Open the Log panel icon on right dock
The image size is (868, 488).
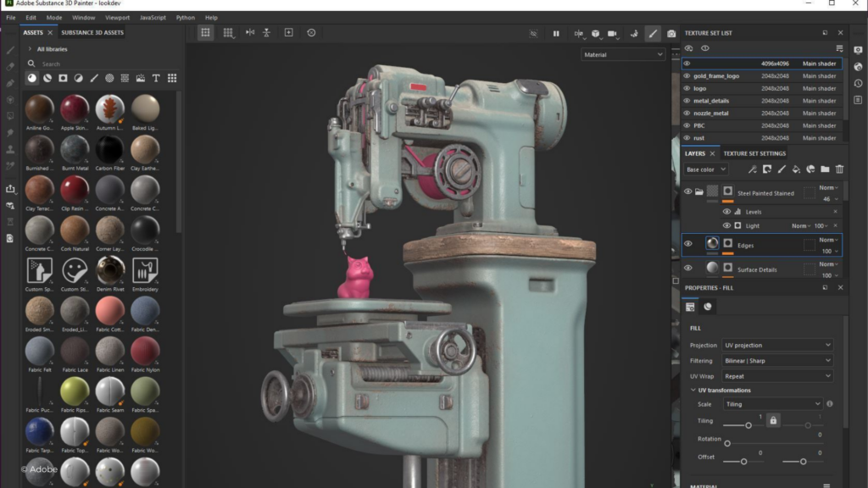[x=858, y=100]
